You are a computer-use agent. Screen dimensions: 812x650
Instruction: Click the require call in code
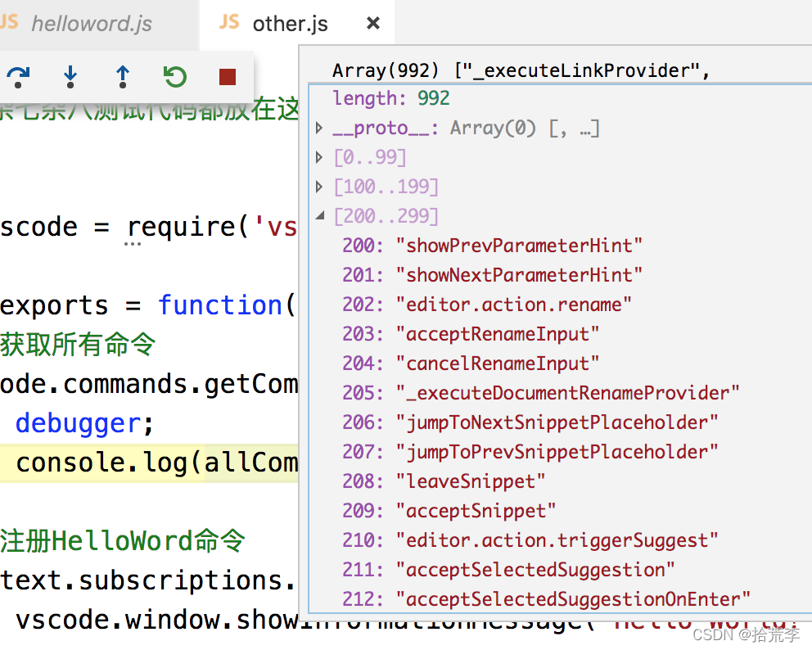pyautogui.click(x=181, y=228)
